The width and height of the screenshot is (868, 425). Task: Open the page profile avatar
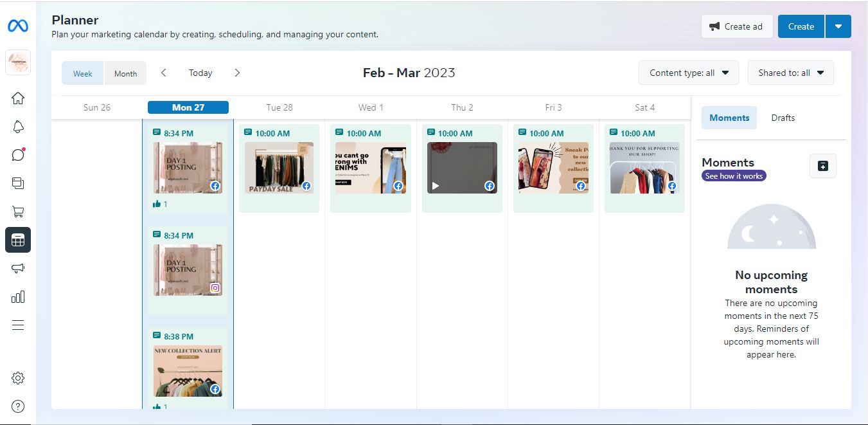pyautogui.click(x=18, y=62)
